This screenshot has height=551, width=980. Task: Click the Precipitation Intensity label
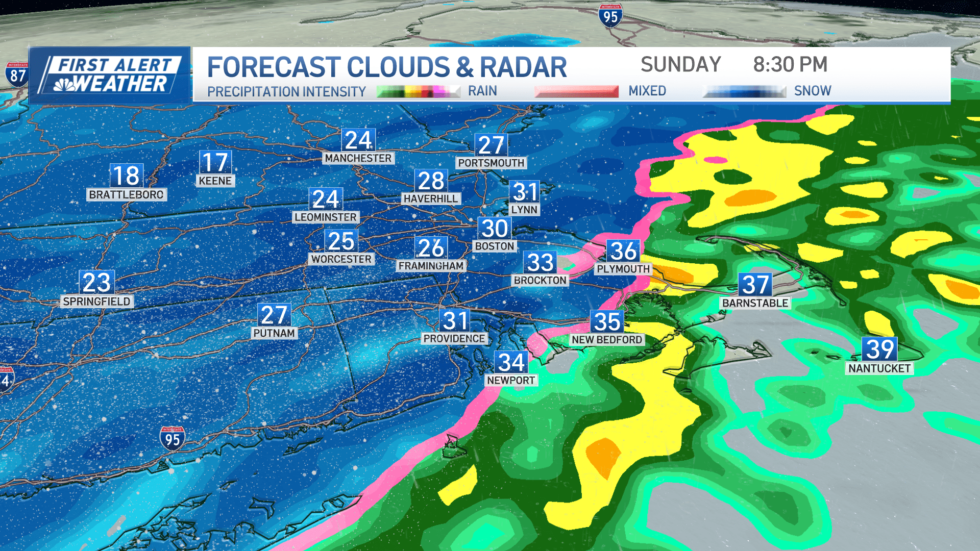click(x=286, y=92)
